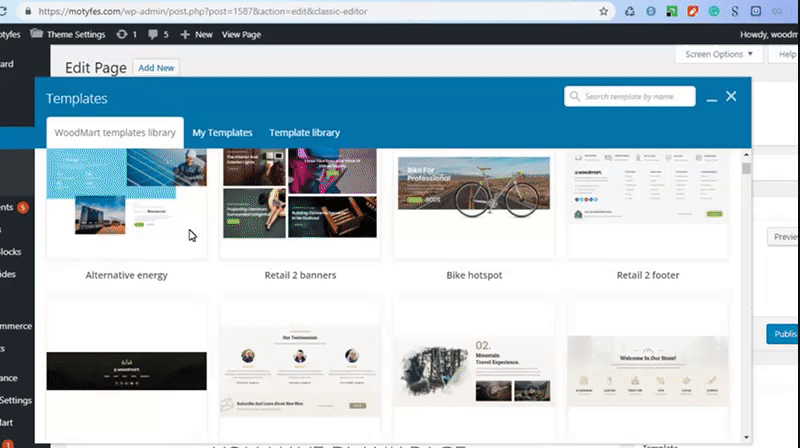The image size is (800, 448).
Task: Click the templates list scroll down arrow
Action: pyautogui.click(x=746, y=437)
